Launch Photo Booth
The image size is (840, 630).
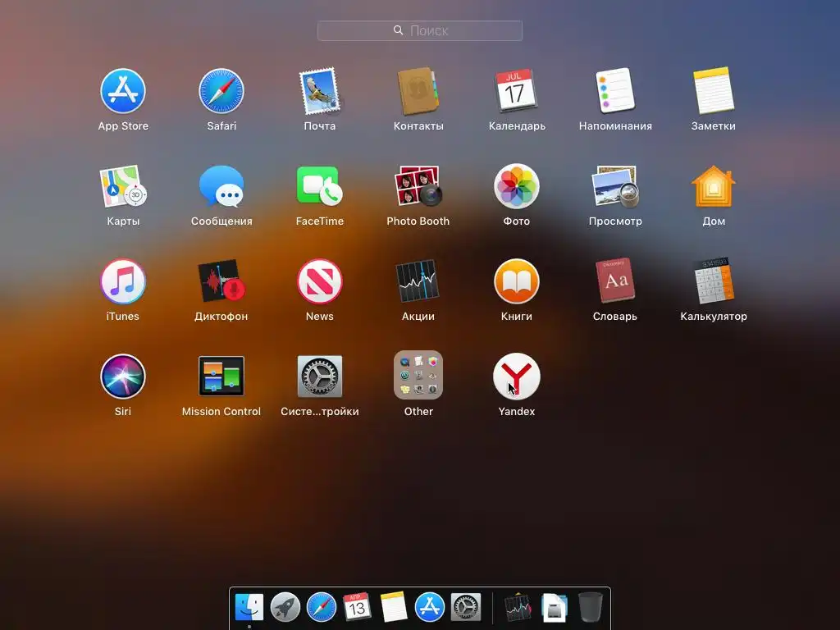coord(418,186)
